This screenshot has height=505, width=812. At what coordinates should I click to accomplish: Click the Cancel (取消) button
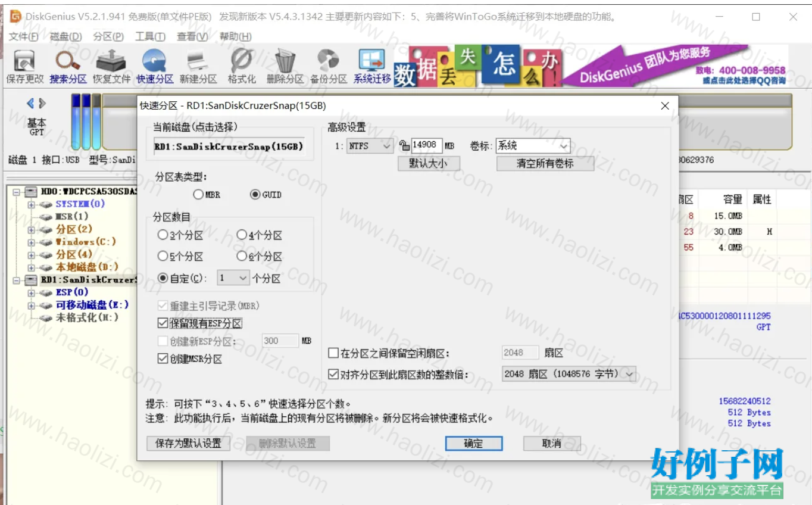click(552, 444)
